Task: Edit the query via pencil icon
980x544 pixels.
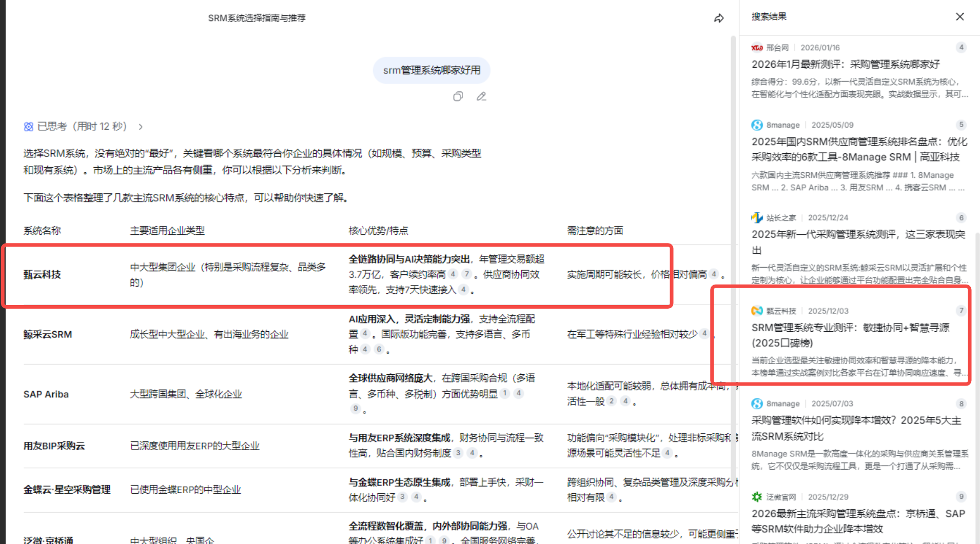Action: (x=481, y=96)
